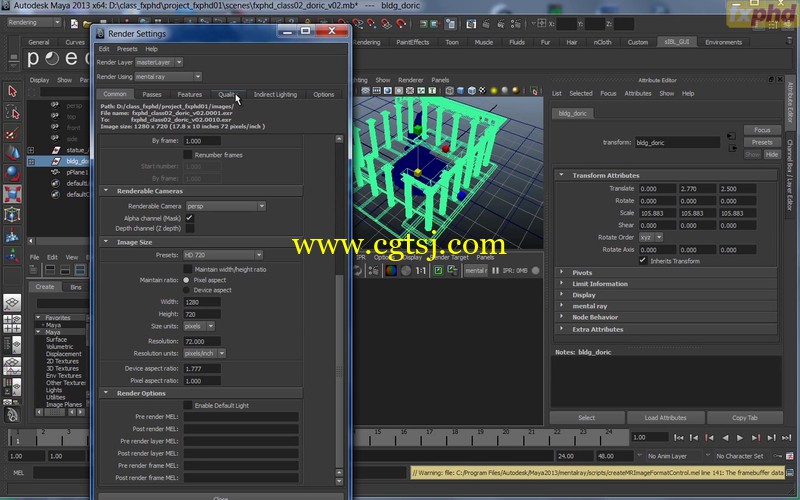The width and height of the screenshot is (800, 500).
Task: Click the output connections arrow icon
Action: (x=733, y=148)
